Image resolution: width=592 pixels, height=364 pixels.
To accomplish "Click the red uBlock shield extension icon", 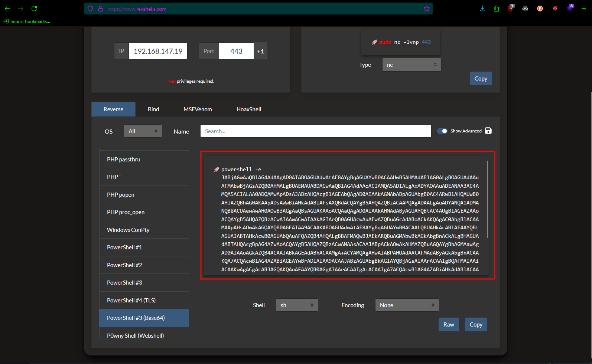I will coord(511,8).
